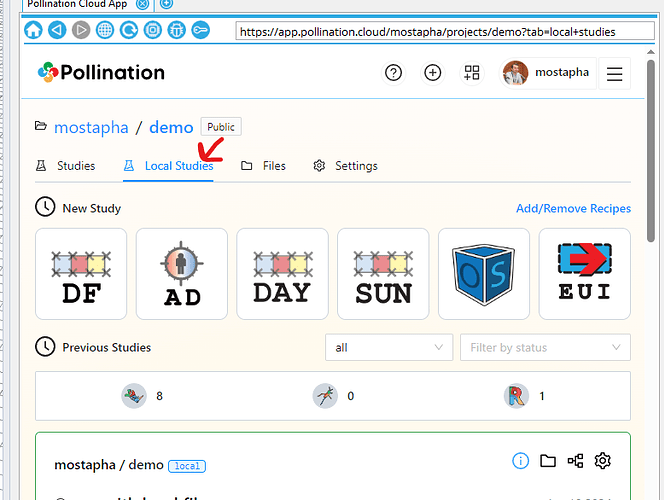Viewport: 664px width, 500px height.
Task: Click the New Study heading
Action: pos(91,208)
